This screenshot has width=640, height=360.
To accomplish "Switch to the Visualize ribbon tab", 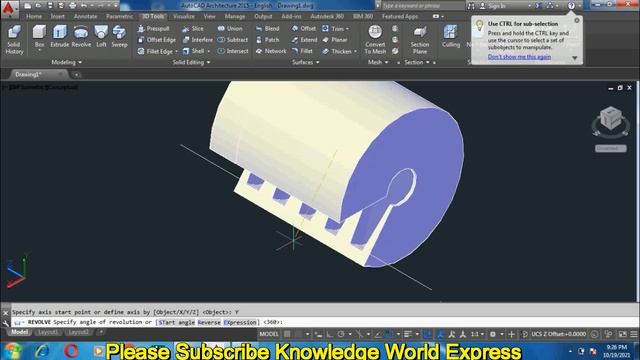I will tap(184, 17).
